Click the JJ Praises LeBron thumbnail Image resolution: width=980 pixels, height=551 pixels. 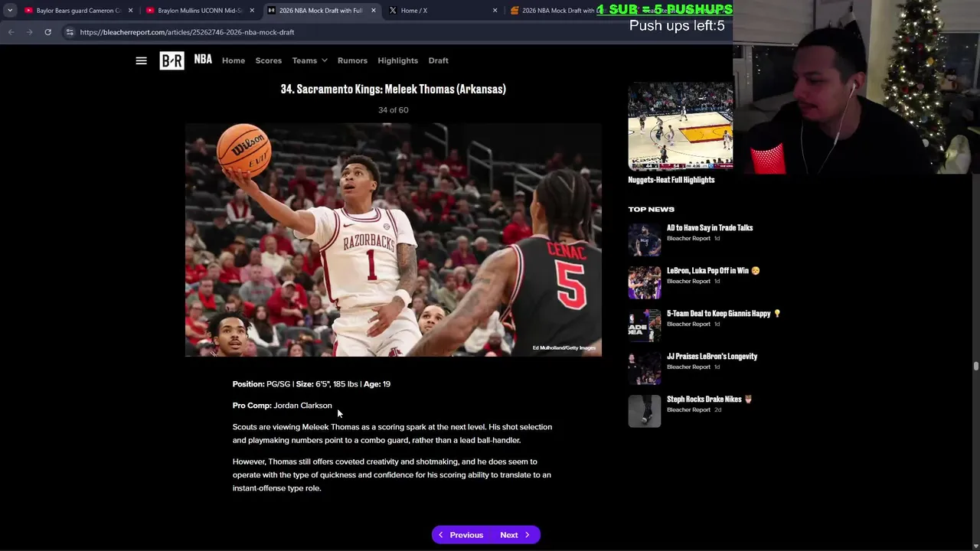[x=645, y=368]
